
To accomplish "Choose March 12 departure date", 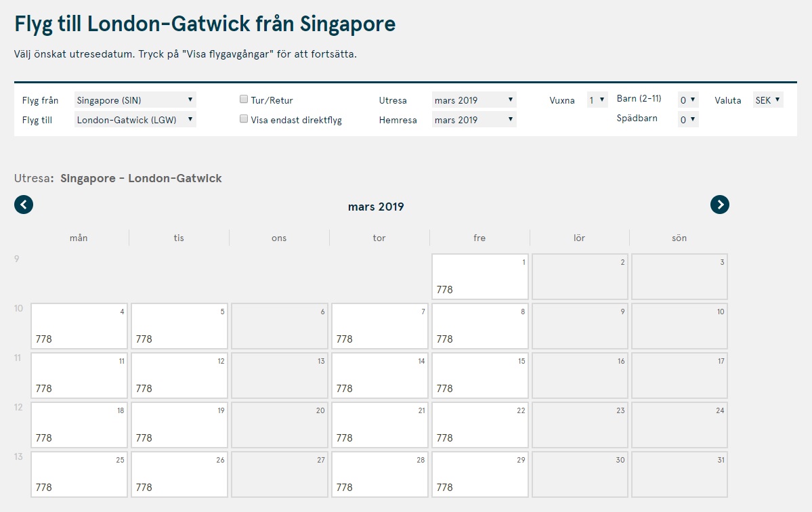I will coord(179,375).
